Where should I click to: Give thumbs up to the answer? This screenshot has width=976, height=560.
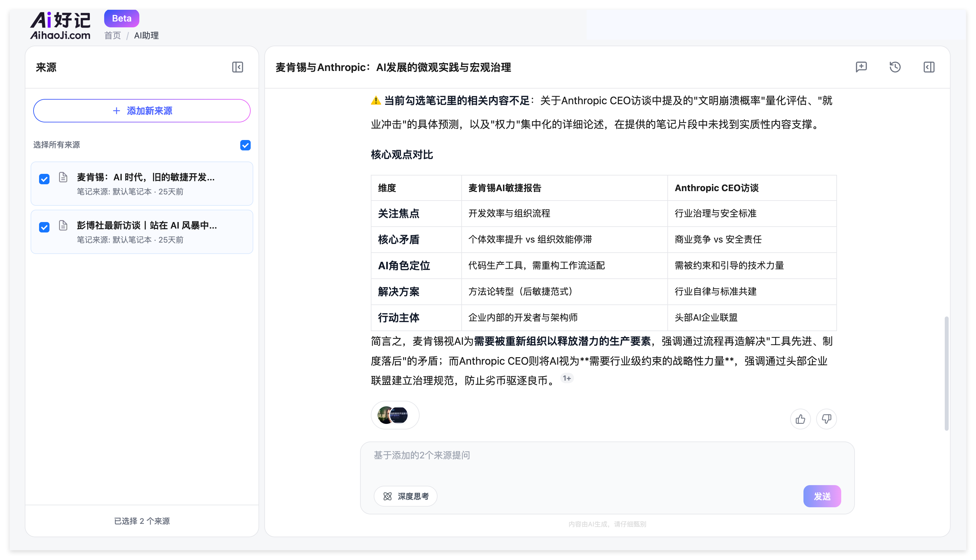click(x=800, y=419)
